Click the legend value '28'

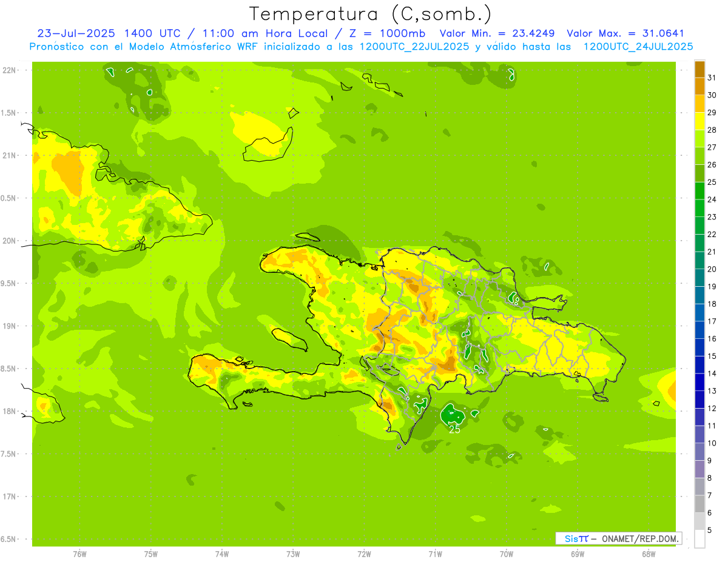712,130
